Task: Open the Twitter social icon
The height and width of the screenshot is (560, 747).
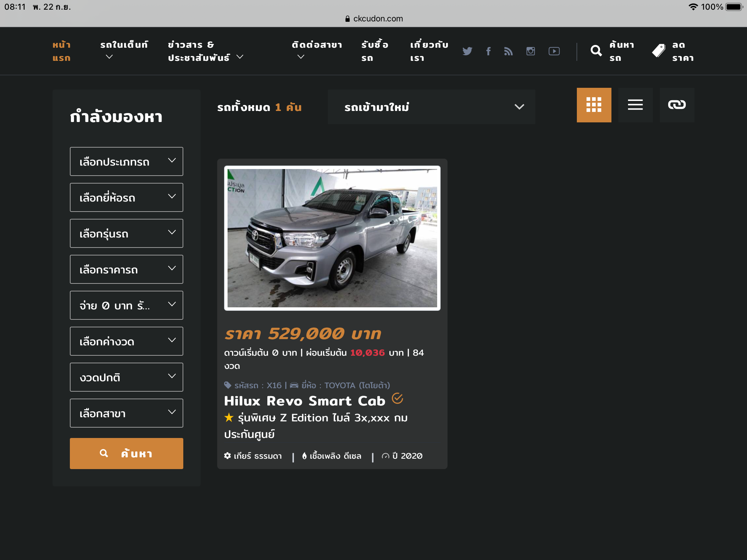Action: coord(467,51)
